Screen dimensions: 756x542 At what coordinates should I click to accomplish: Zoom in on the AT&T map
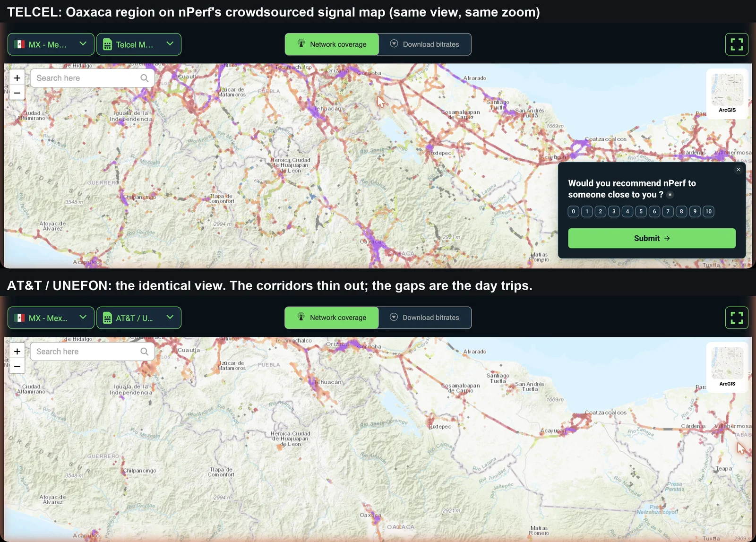17,352
